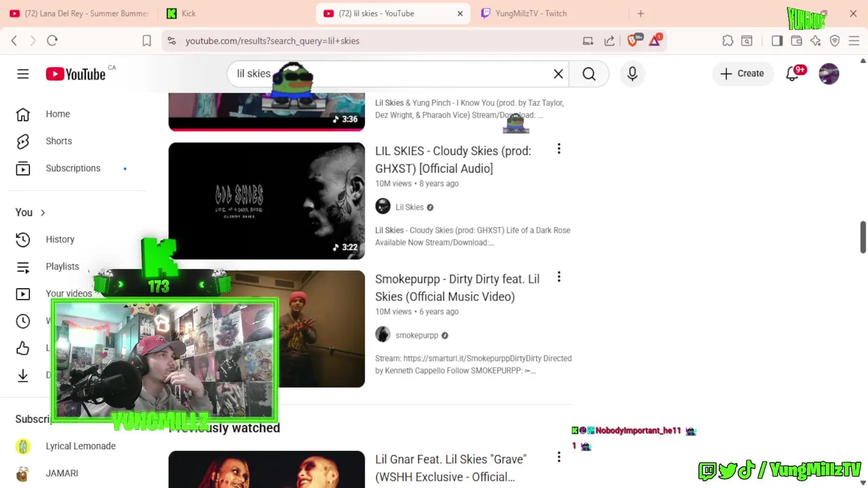Open the notifications bell
The width and height of the screenshot is (868, 488).
click(792, 74)
